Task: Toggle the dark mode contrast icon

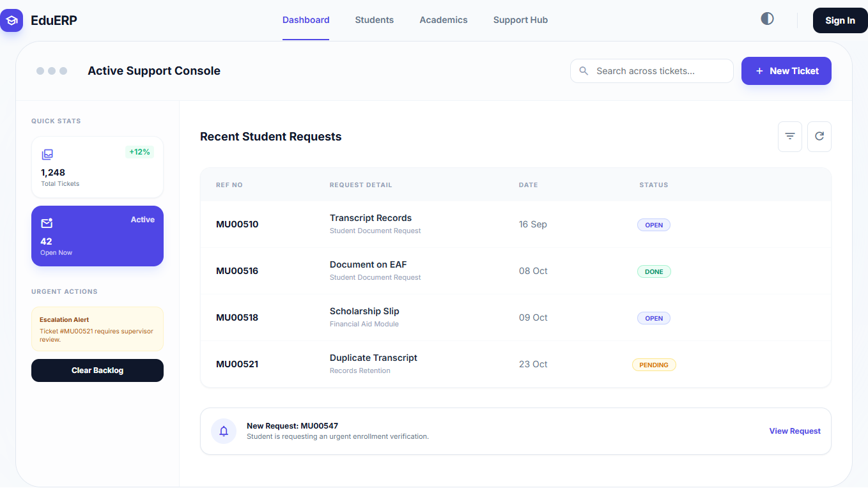Action: [767, 19]
